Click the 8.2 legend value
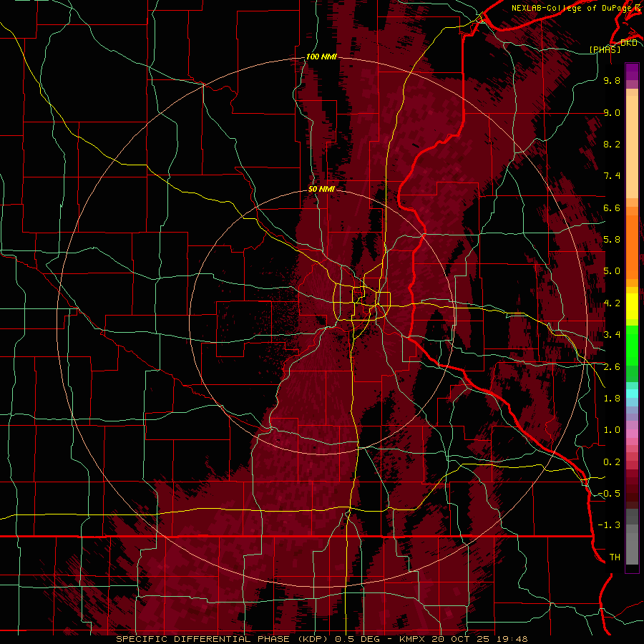Screen dimensions: 644x644 coord(612,144)
